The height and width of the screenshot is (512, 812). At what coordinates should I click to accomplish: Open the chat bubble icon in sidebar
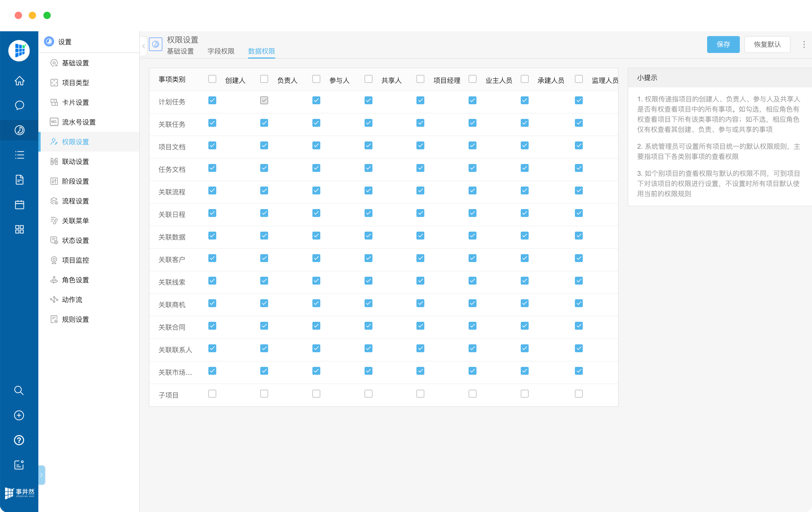pos(19,105)
